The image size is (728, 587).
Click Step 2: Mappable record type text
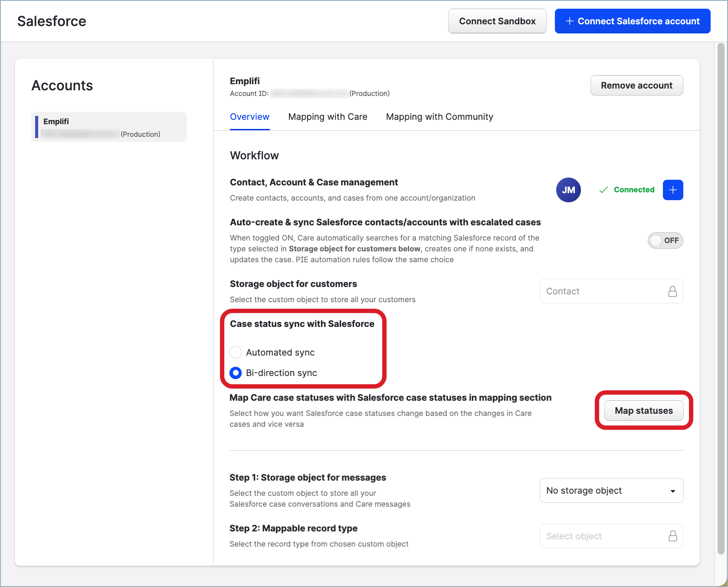tap(293, 528)
